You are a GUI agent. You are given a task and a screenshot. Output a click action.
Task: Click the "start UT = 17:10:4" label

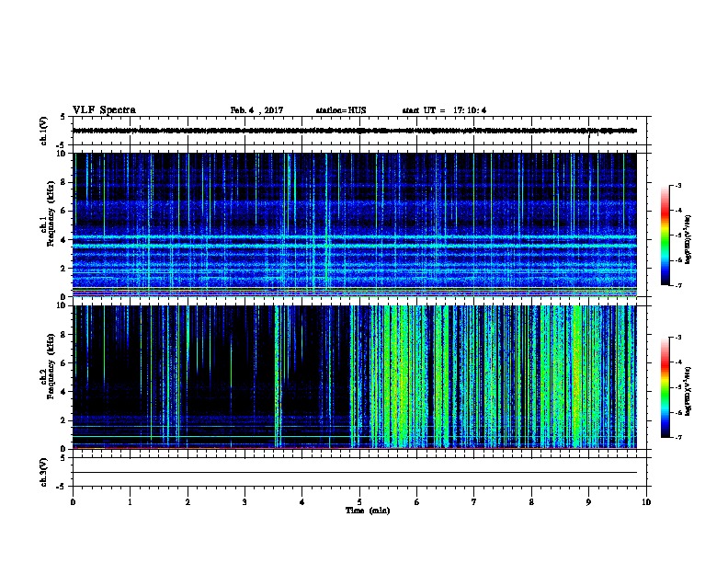[444, 110]
